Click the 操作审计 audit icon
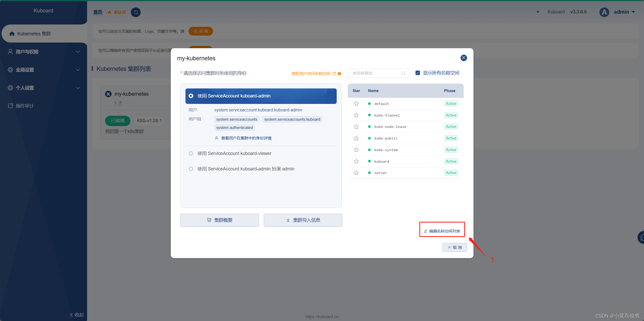Image resolution: width=644 pixels, height=321 pixels. click(x=10, y=106)
